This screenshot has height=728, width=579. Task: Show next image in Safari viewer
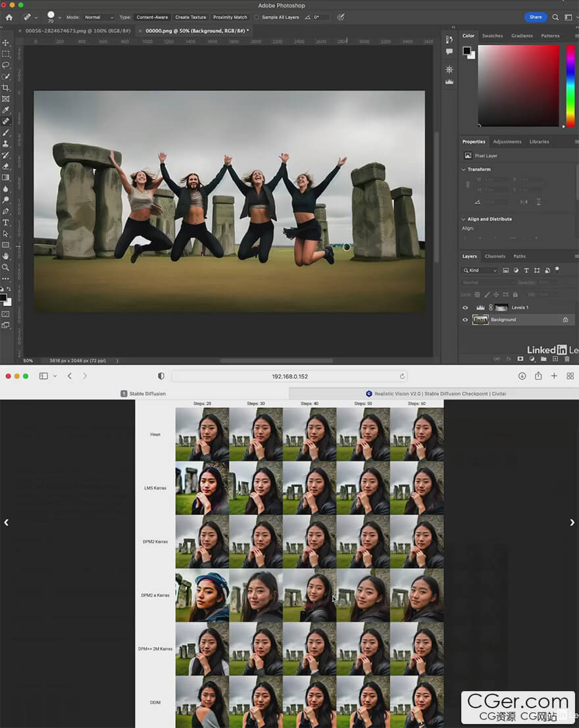(x=572, y=522)
